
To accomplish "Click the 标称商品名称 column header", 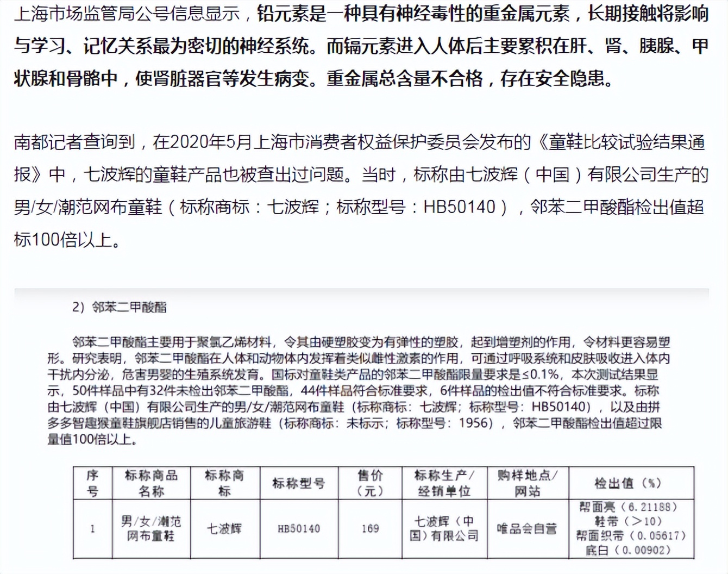I will click(x=150, y=482).
